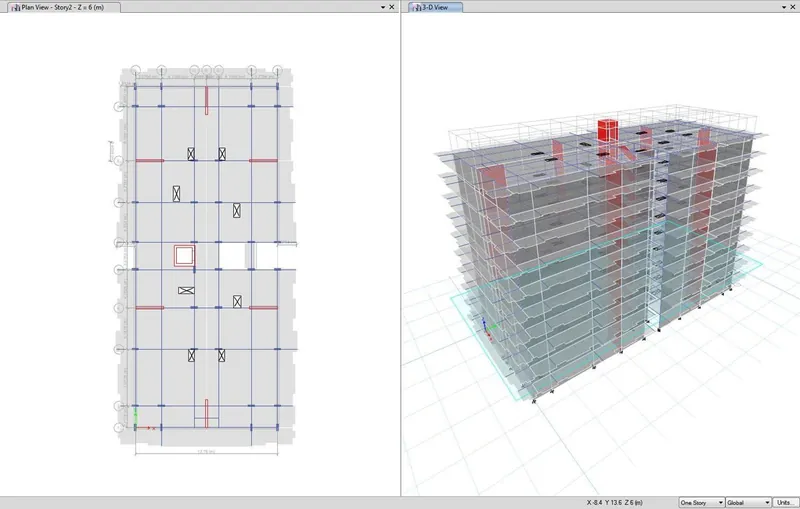This screenshot has width=800, height=509.
Task: Activate the 3-D View tab
Action: pyautogui.click(x=436, y=7)
